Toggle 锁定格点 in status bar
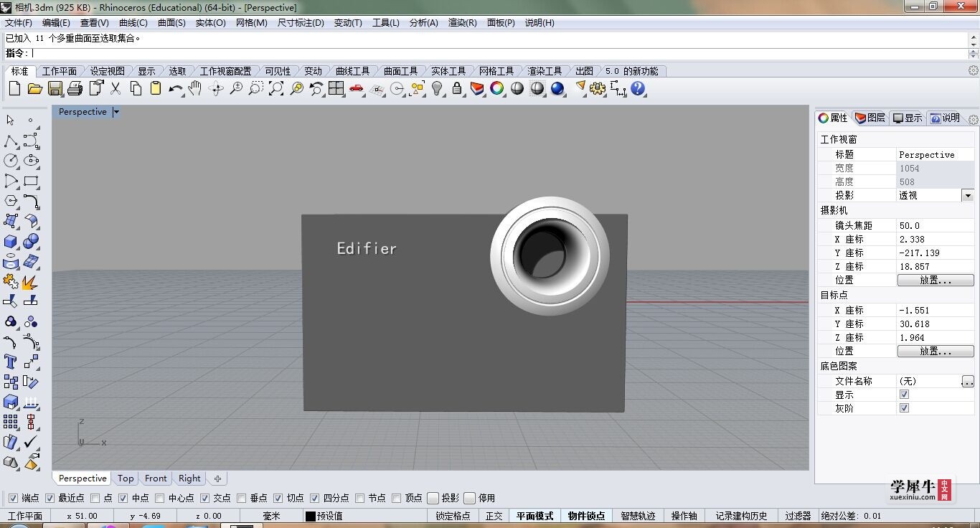980x528 pixels. coord(453,516)
